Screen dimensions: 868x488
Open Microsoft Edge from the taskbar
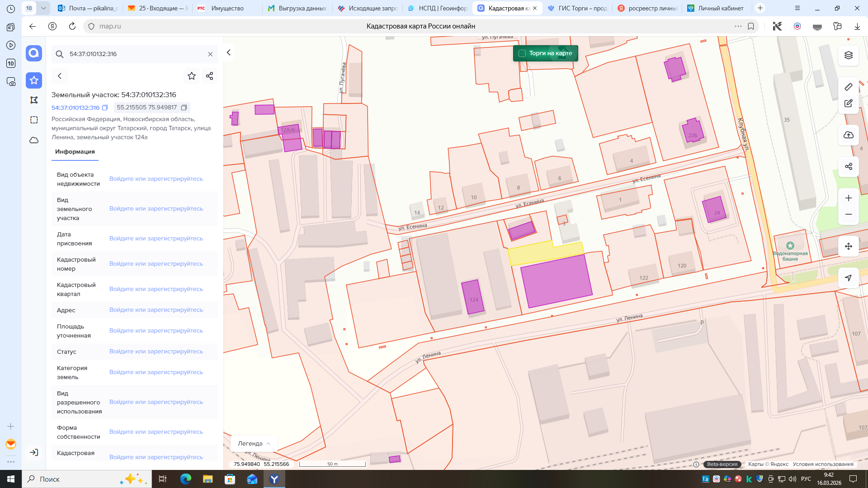point(185,479)
